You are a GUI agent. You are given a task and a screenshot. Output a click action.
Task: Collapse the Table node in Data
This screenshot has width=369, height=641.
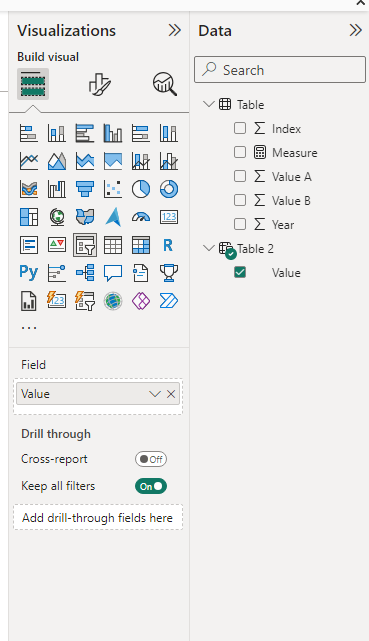(209, 104)
